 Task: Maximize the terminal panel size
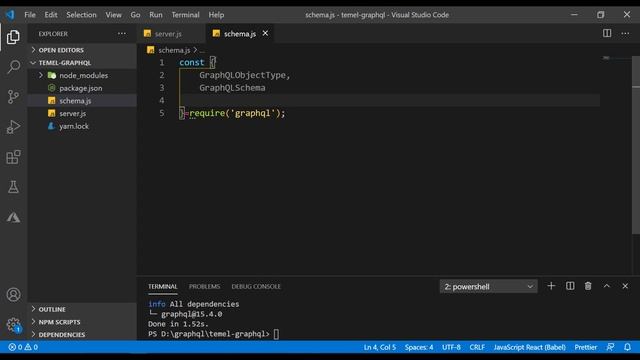(x=607, y=286)
